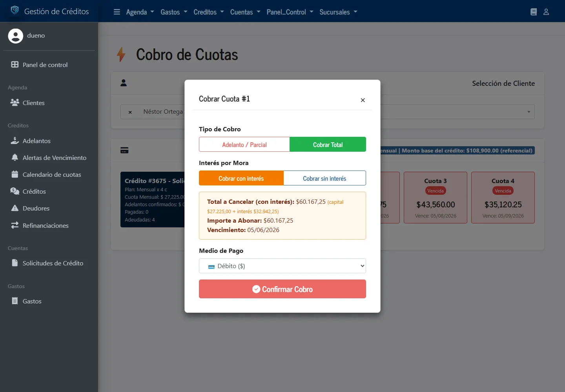Click the credit card icon in credit panel
565x392 pixels.
pyautogui.click(x=124, y=150)
